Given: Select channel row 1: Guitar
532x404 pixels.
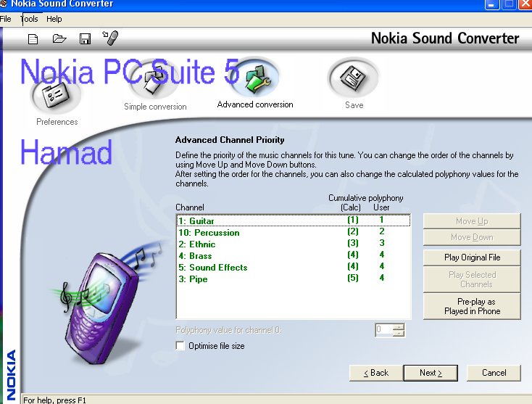Looking at the screenshot, I should [294, 220].
